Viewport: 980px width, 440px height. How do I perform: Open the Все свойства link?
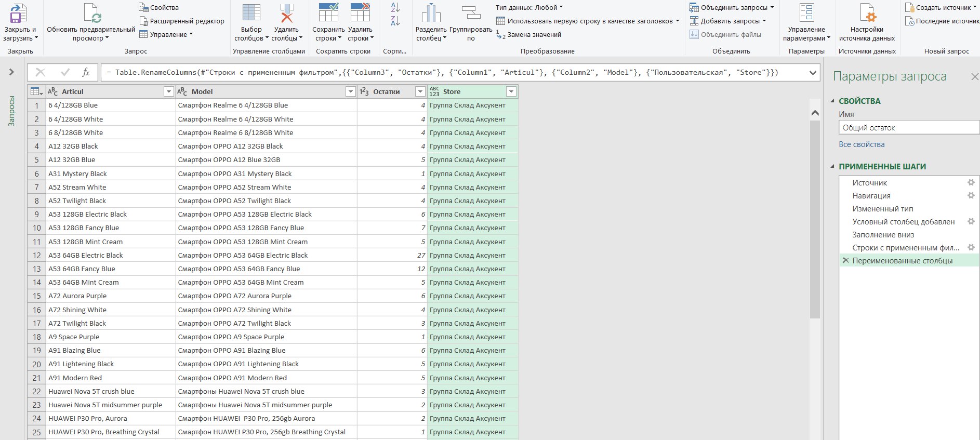[x=862, y=144]
